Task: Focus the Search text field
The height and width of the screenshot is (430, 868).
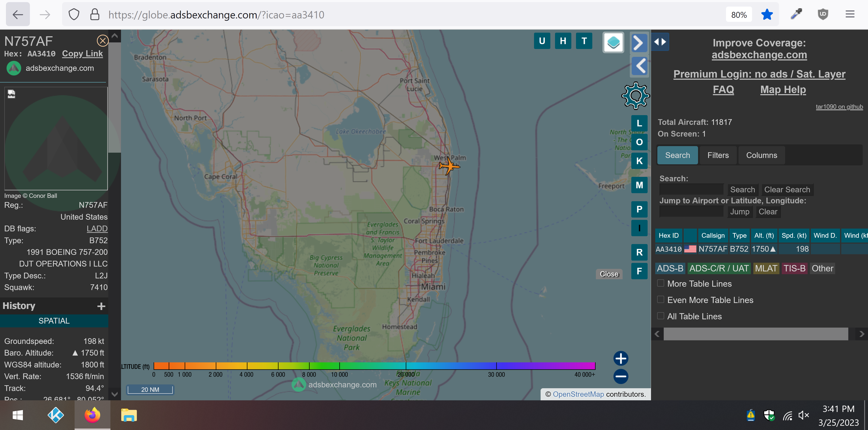Action: pos(691,190)
